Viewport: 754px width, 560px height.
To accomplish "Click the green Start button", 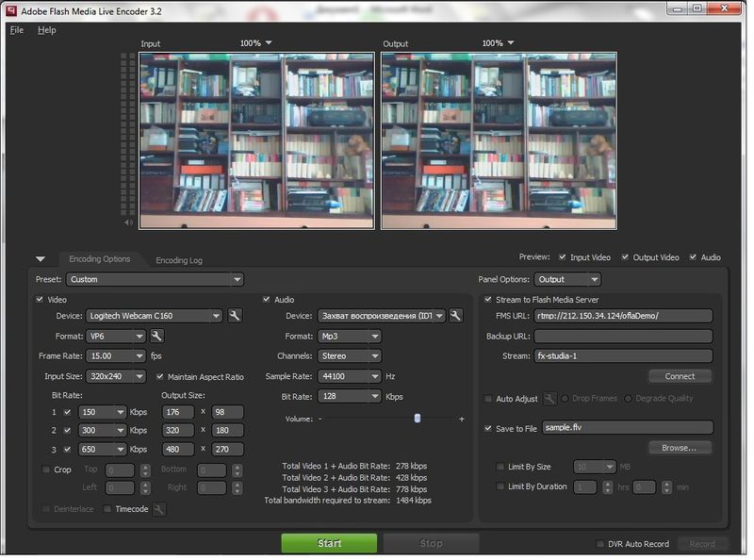I will (329, 543).
